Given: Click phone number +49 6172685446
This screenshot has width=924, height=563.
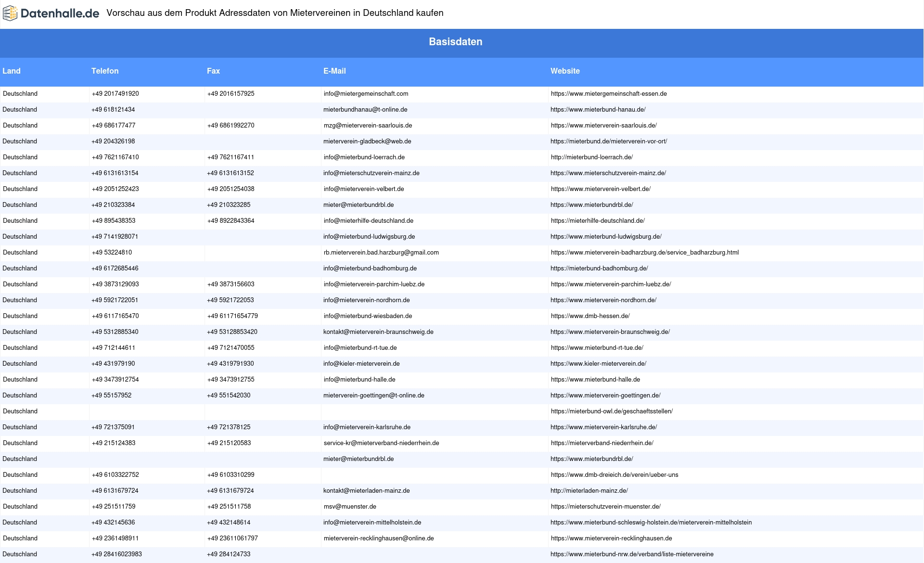Looking at the screenshot, I should (115, 269).
